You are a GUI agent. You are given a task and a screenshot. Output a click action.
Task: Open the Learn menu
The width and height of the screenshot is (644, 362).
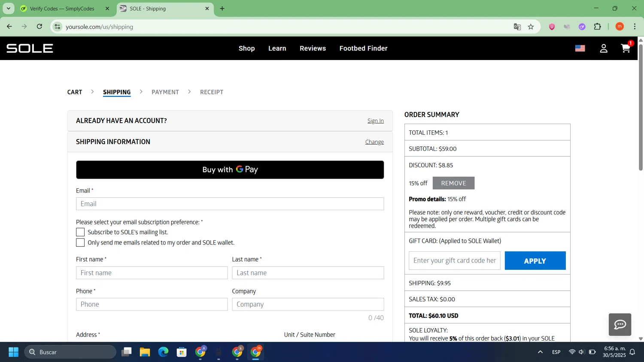tap(277, 48)
